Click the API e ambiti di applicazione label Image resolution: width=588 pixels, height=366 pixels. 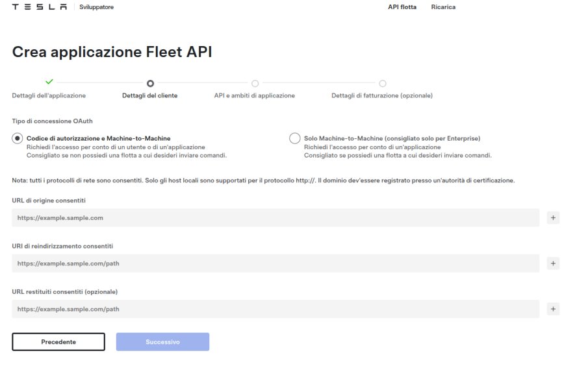[255, 95]
